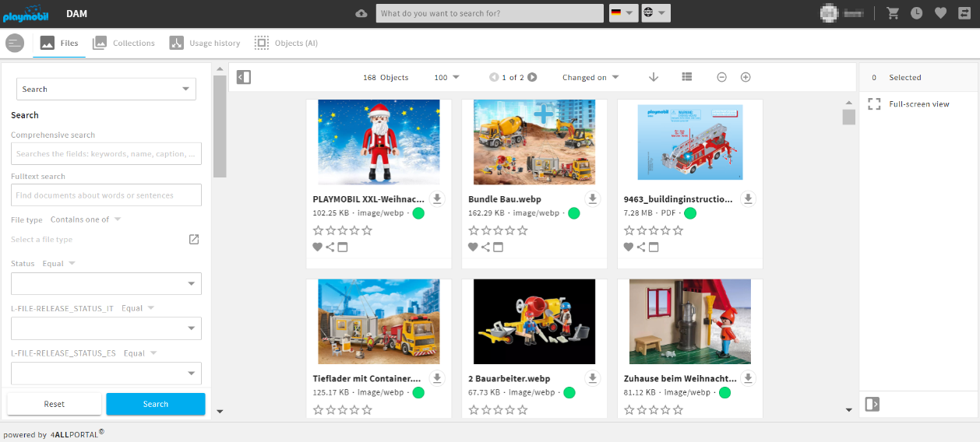Zoom in thumbnails with plus icon
980x442 pixels.
[746, 77]
